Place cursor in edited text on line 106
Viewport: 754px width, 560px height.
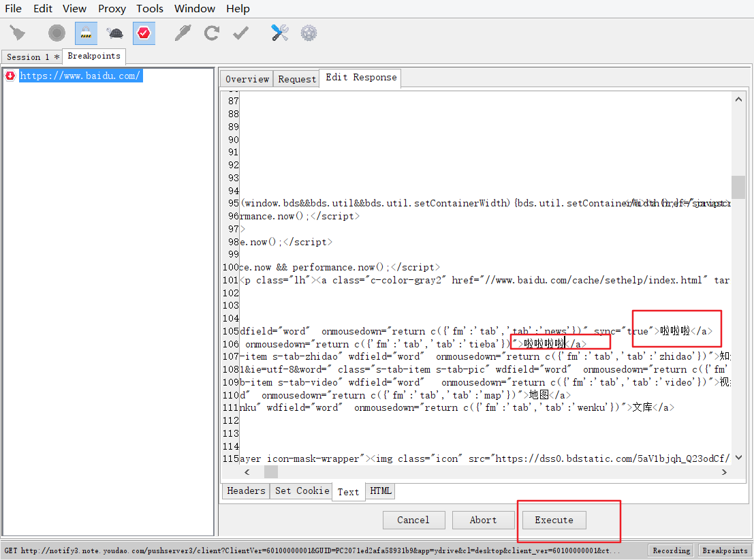544,344
